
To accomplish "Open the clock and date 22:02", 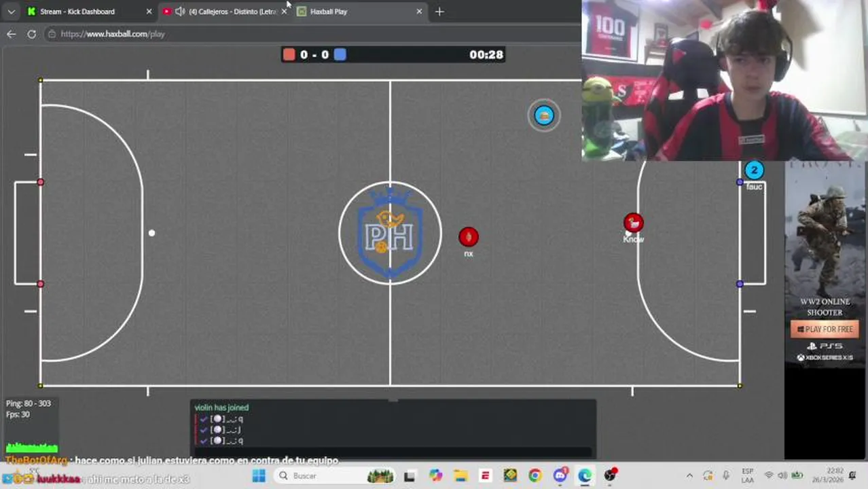I will [828, 475].
